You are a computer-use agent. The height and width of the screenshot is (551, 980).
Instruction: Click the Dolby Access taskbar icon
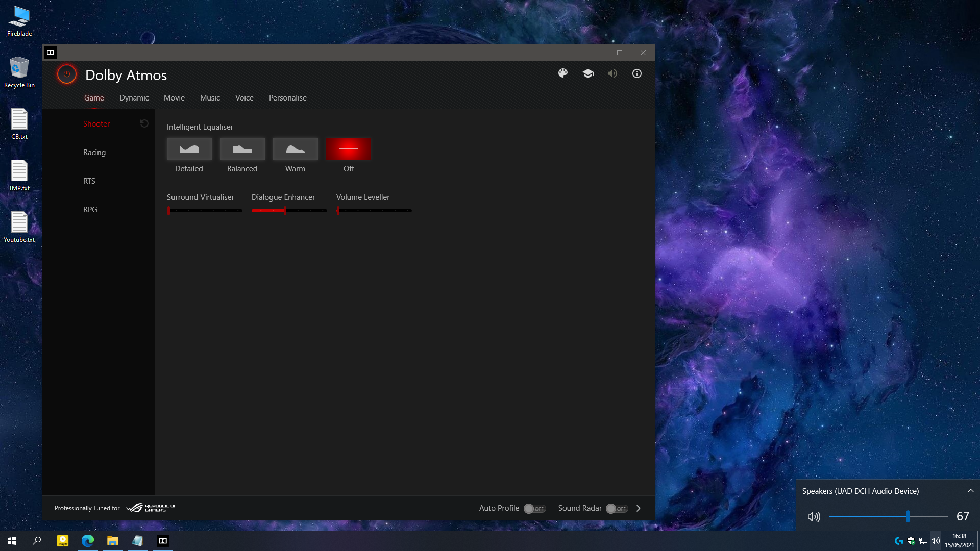click(163, 541)
